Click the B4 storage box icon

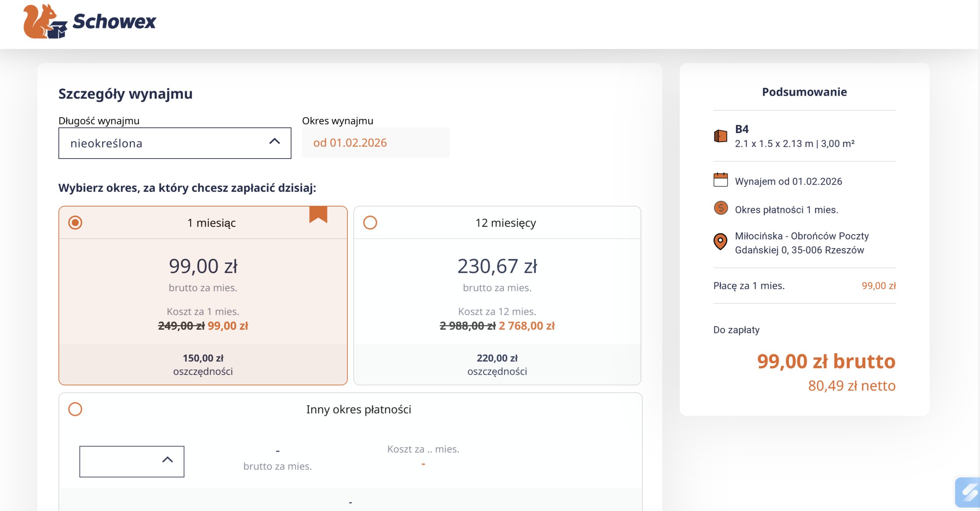tap(720, 136)
